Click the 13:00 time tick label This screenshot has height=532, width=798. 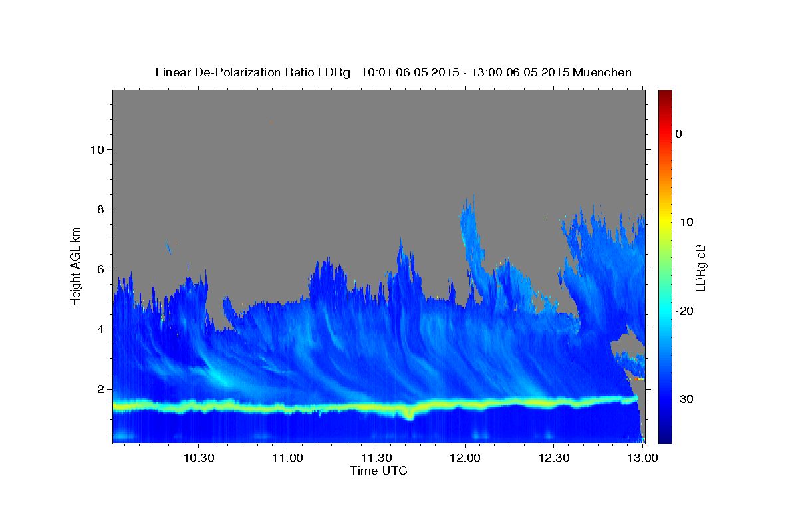[642, 458]
